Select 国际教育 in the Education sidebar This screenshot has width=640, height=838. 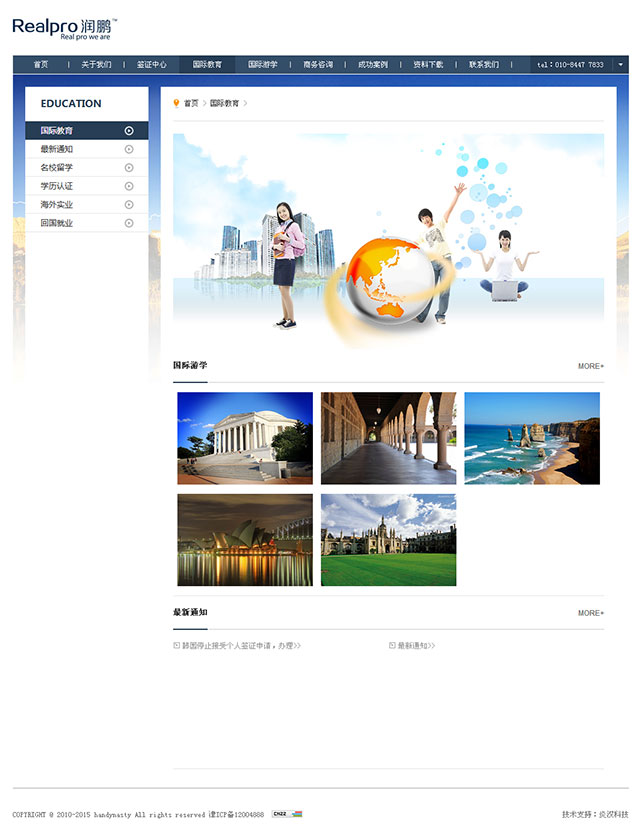[x=57, y=131]
